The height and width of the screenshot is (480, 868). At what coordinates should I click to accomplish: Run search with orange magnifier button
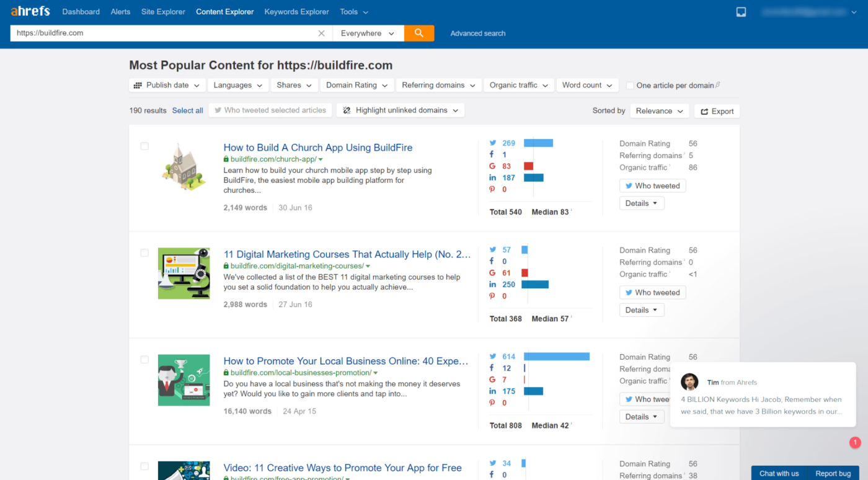(419, 33)
